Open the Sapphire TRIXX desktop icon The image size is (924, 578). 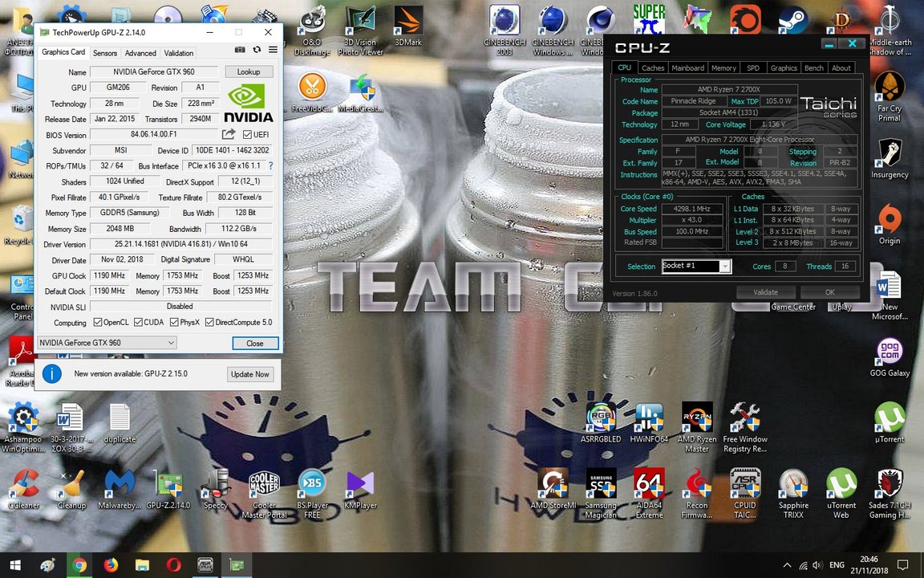(793, 493)
